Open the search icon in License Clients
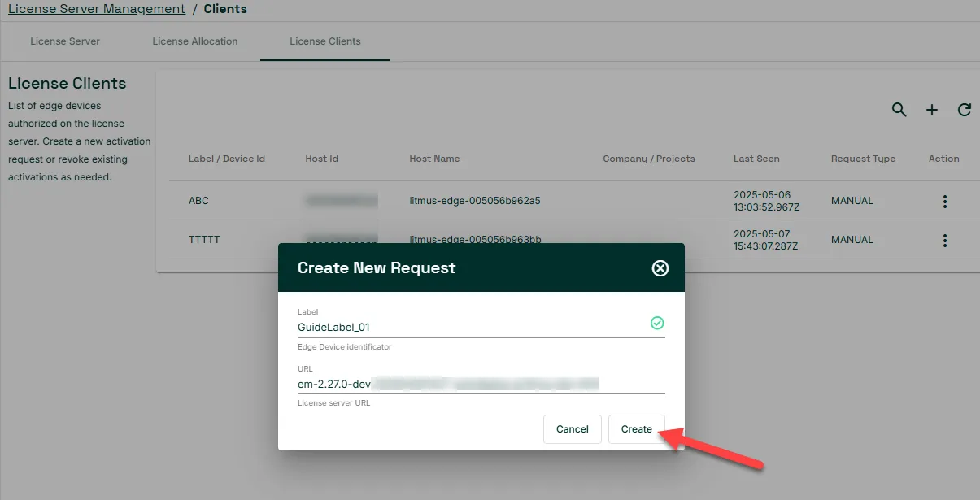The image size is (980, 500). pyautogui.click(x=899, y=110)
